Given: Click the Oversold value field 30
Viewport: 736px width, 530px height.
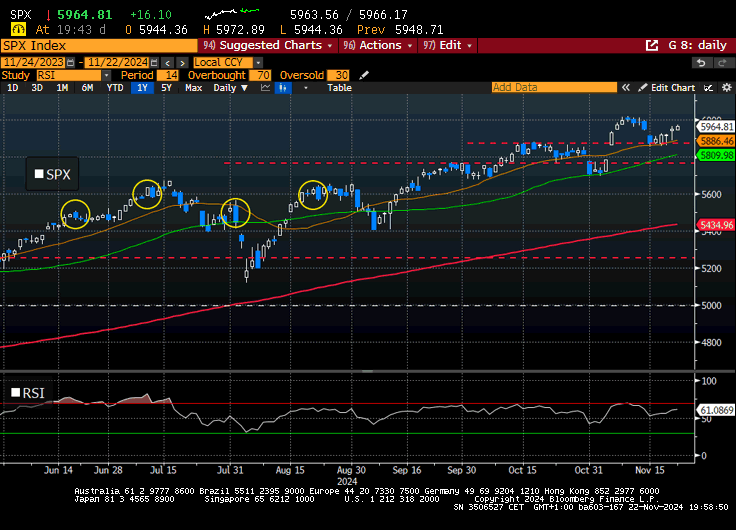Looking at the screenshot, I should [338, 75].
